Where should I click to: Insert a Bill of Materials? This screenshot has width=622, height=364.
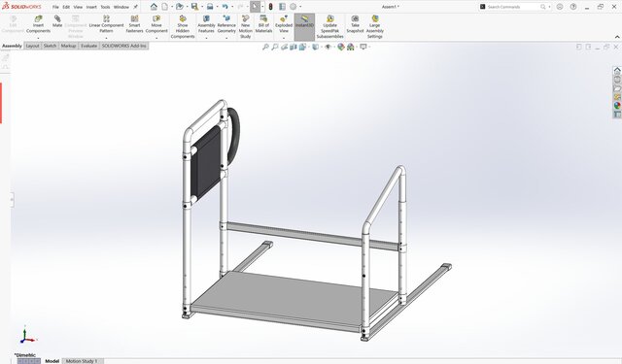click(x=263, y=24)
